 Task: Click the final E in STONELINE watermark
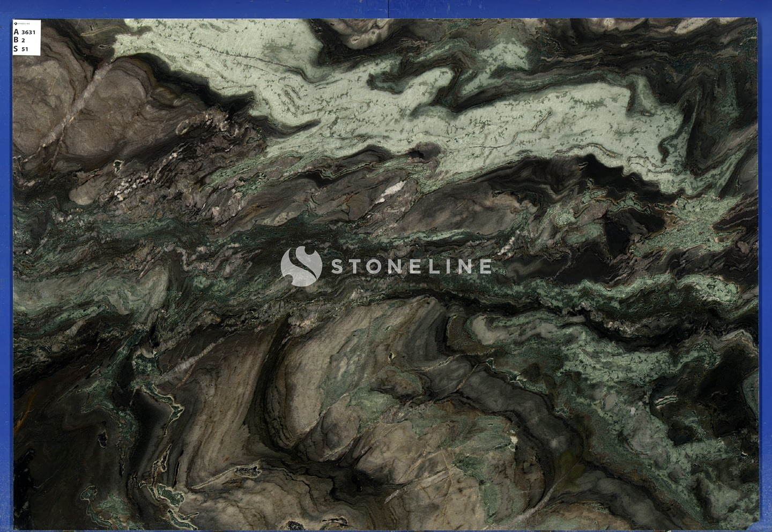tap(485, 267)
